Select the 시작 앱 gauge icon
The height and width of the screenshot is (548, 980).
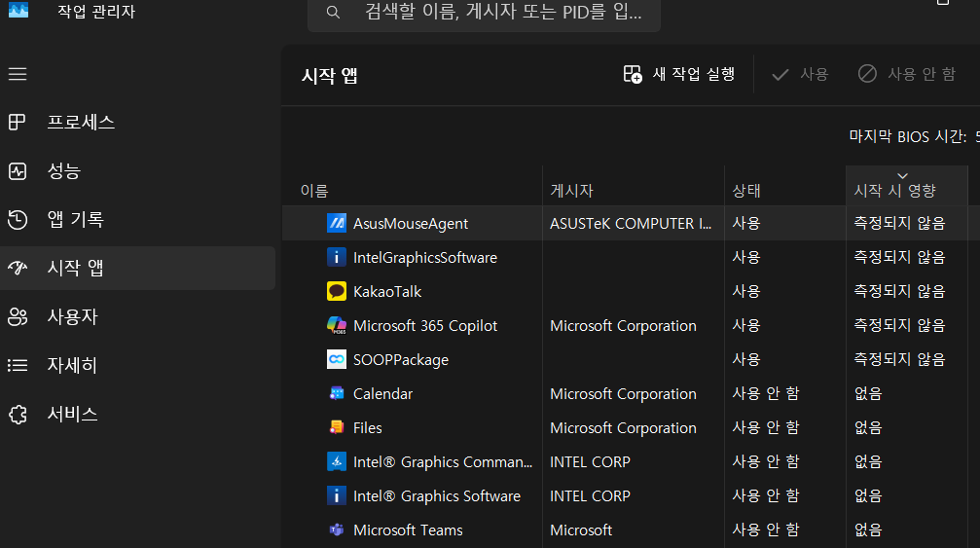[18, 268]
